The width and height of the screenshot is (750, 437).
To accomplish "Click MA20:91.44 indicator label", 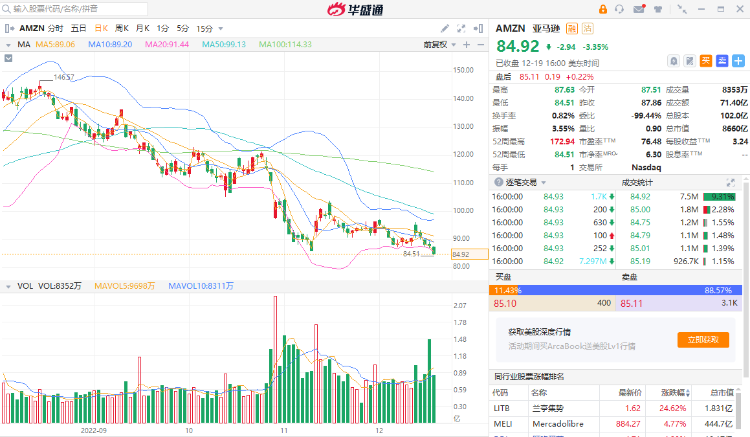I will coord(167,44).
